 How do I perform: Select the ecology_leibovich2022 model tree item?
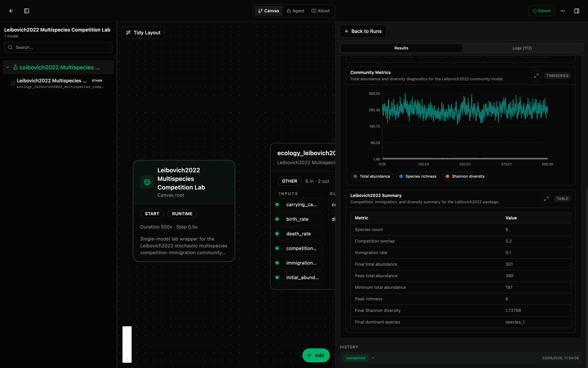(x=58, y=83)
